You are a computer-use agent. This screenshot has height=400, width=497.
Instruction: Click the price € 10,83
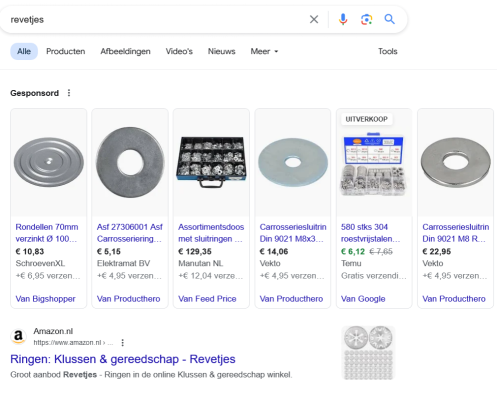pyautogui.click(x=30, y=251)
